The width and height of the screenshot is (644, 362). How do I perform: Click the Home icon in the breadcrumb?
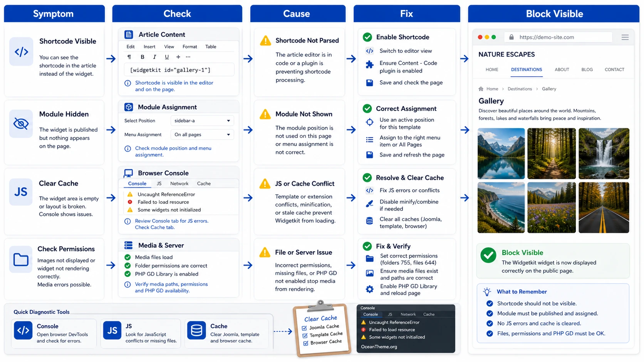pyautogui.click(x=481, y=89)
